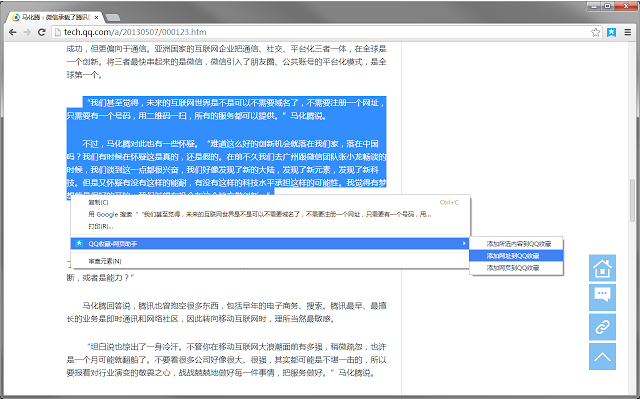Viewport: 640px width, 400px height.
Task: Select 添加网页到QQ收藏 submenu item
Action: pyautogui.click(x=516, y=268)
